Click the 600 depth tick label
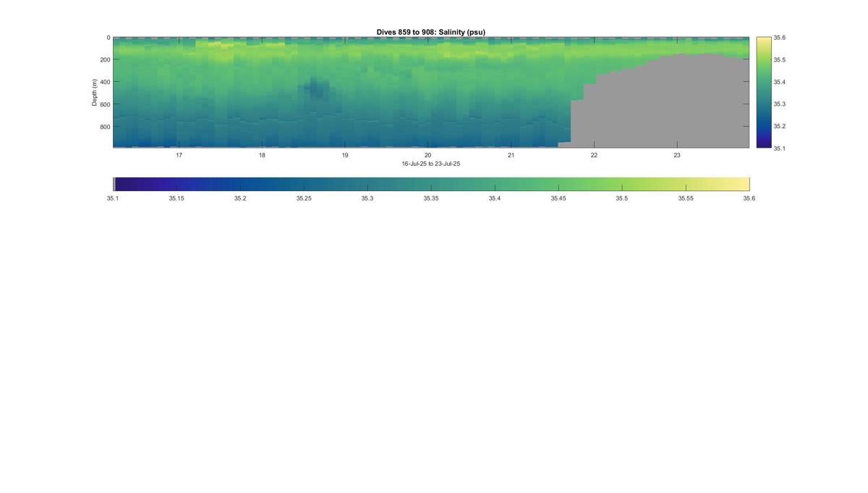868x493 pixels. pyautogui.click(x=104, y=104)
